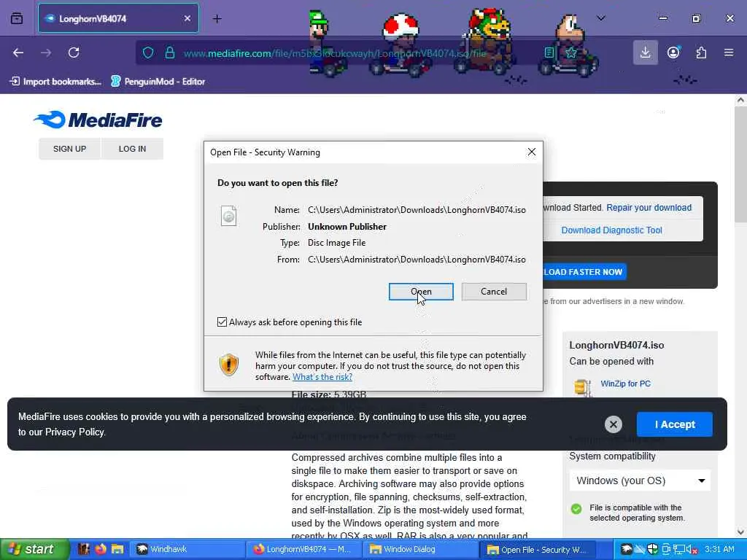Screen dimensions: 747x560
Task: Go back to the previous page
Action: (x=18, y=52)
